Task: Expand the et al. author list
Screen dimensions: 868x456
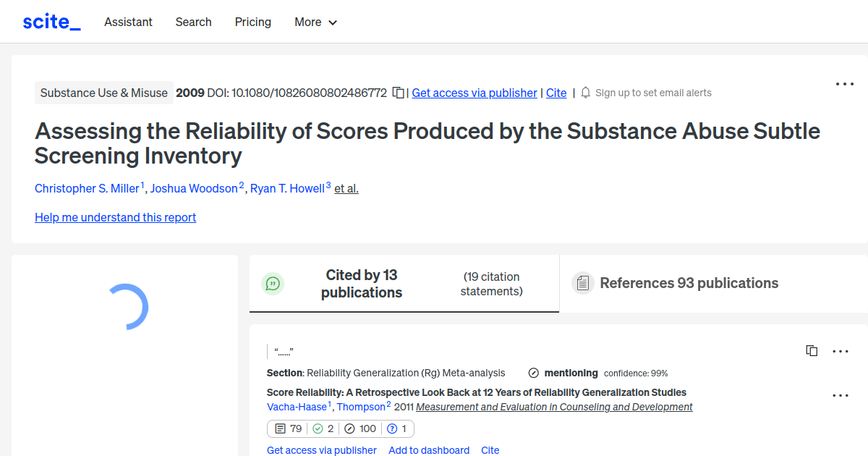Action: pyautogui.click(x=346, y=188)
